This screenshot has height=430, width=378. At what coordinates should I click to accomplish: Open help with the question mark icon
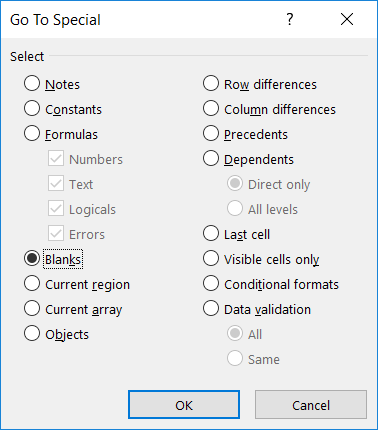[290, 19]
